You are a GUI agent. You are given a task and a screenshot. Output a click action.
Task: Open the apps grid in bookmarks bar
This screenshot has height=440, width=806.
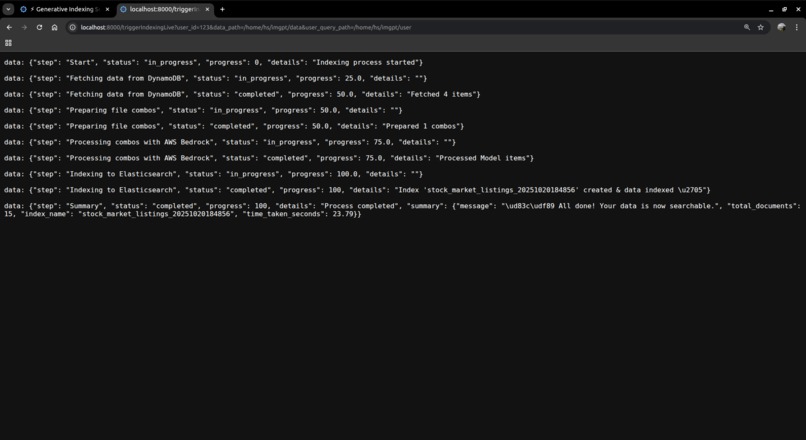[8, 43]
